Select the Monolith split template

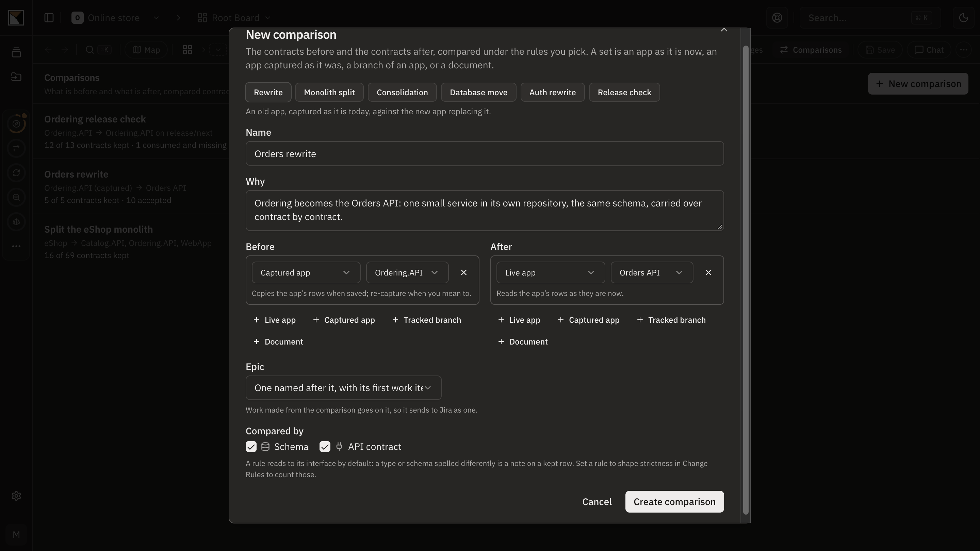click(x=329, y=93)
